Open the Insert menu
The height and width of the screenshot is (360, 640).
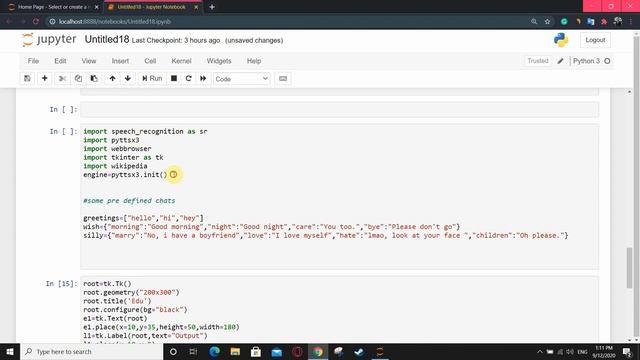tap(120, 61)
